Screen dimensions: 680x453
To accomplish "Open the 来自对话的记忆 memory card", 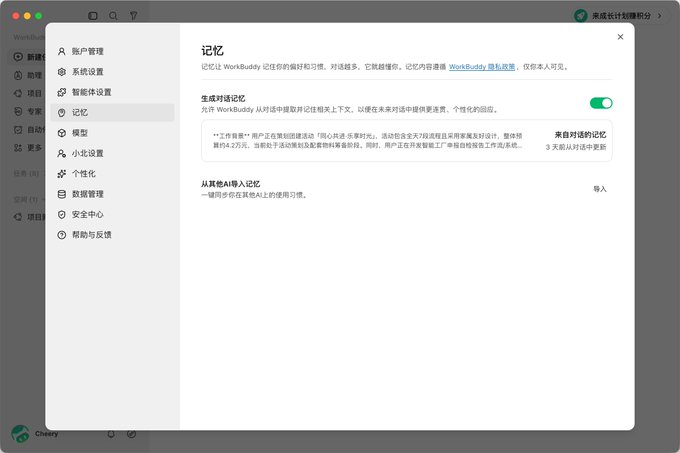I will point(406,140).
